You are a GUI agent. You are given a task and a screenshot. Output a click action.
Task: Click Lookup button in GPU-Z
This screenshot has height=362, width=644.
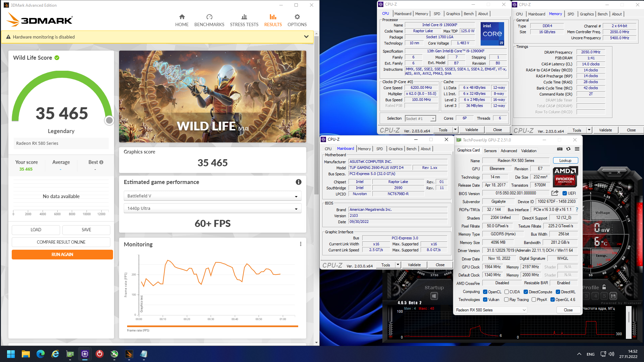tap(565, 161)
